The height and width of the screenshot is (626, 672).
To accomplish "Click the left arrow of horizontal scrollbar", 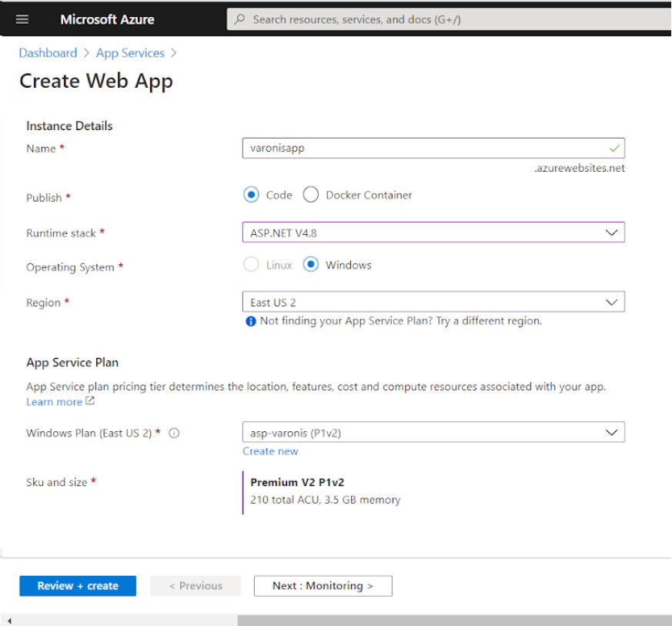I will pos(9,621).
